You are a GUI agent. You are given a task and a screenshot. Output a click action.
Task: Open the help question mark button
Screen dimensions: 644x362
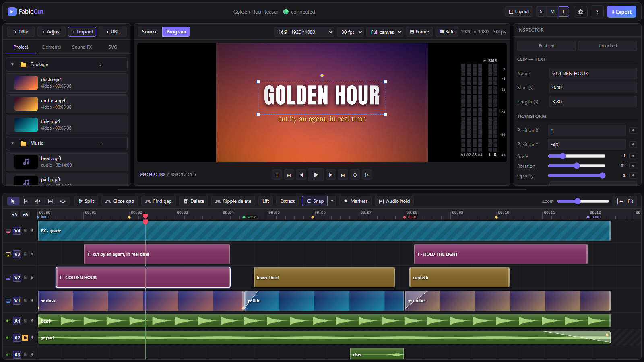point(597,12)
